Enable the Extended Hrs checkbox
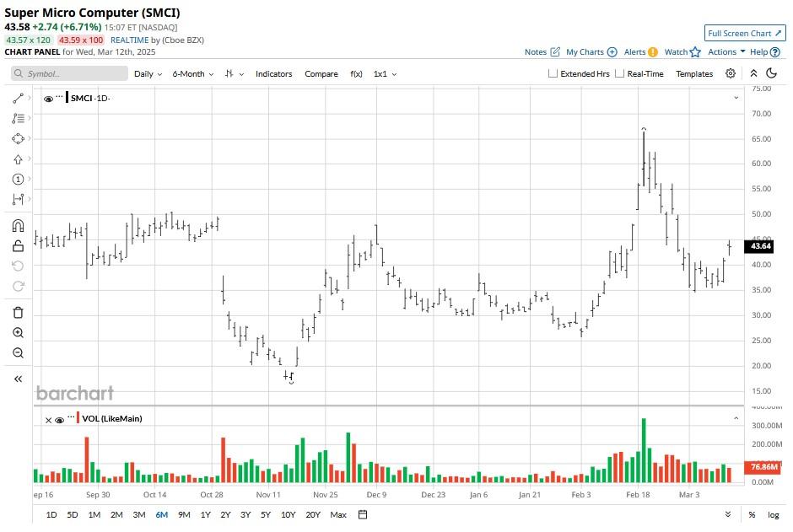 point(553,74)
